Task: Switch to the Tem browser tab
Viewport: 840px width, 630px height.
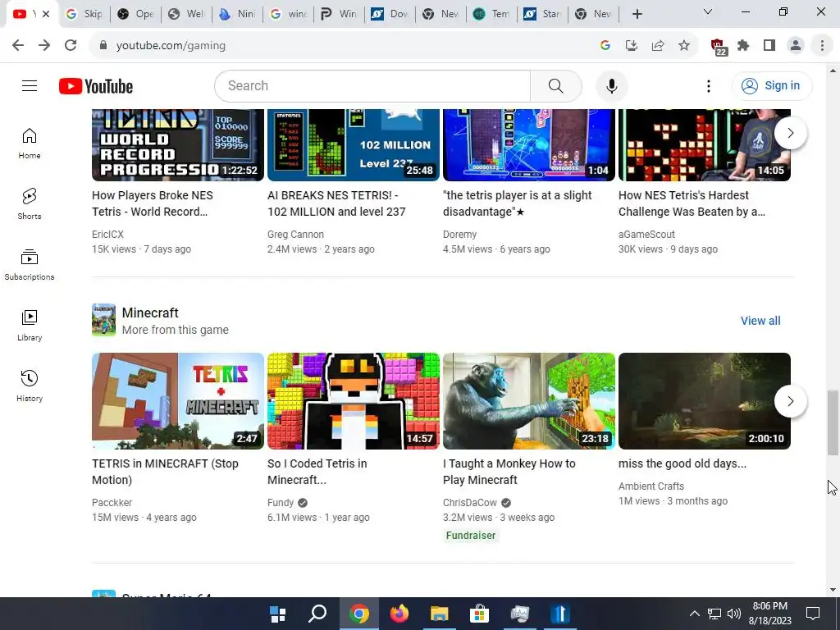Action: point(492,14)
